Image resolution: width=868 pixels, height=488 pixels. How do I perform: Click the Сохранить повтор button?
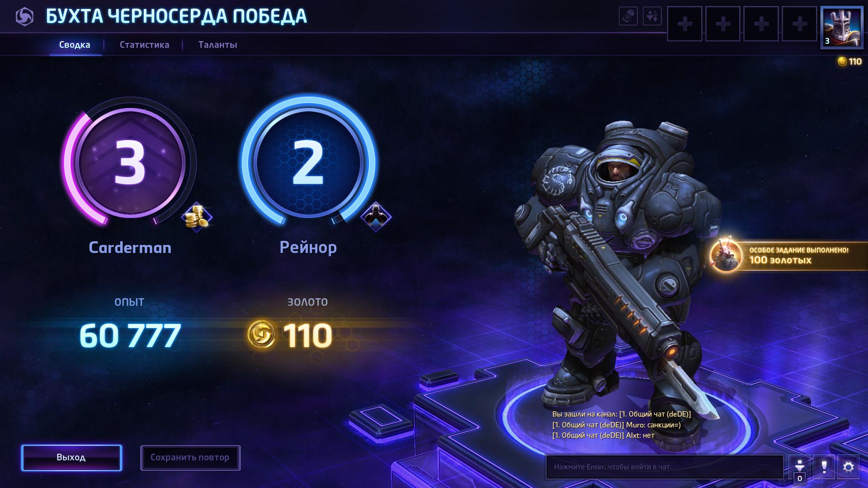(190, 458)
